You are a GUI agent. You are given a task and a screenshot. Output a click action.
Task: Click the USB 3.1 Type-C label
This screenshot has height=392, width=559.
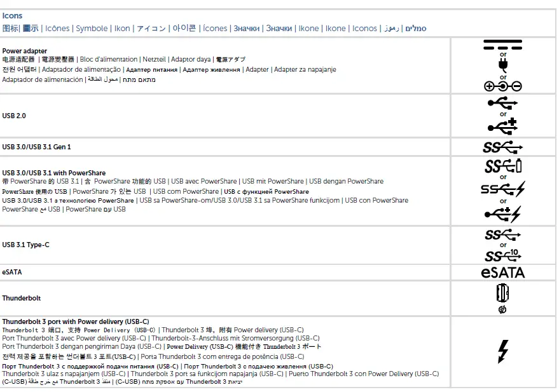click(25, 245)
